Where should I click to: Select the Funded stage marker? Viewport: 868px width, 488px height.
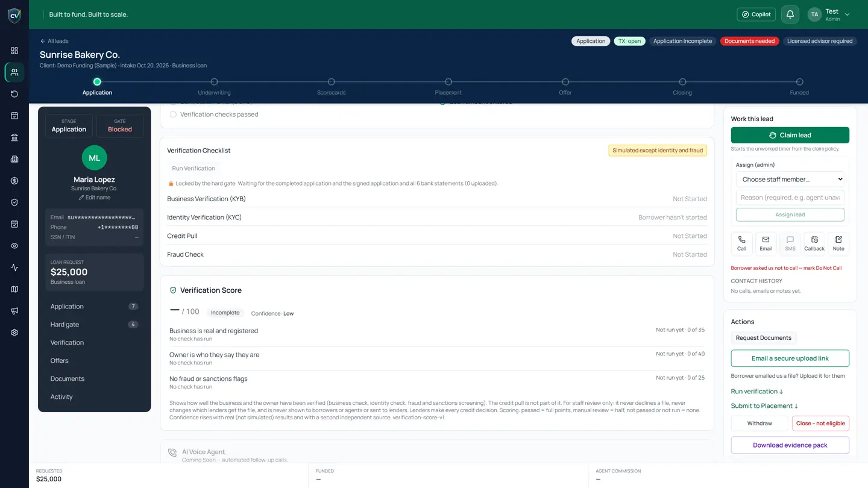click(x=799, y=82)
